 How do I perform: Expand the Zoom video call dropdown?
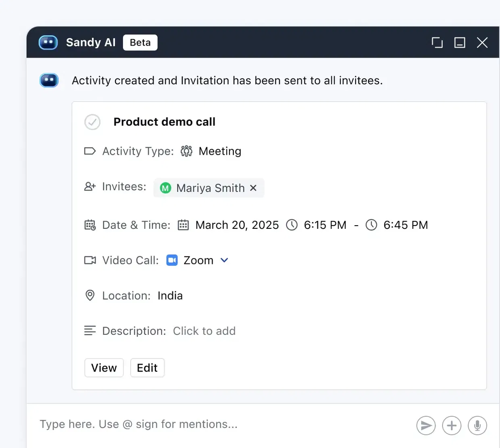[x=225, y=260]
